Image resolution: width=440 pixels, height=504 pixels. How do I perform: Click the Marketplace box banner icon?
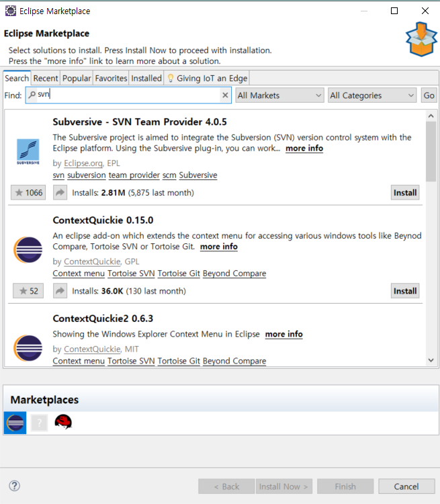coord(421,39)
